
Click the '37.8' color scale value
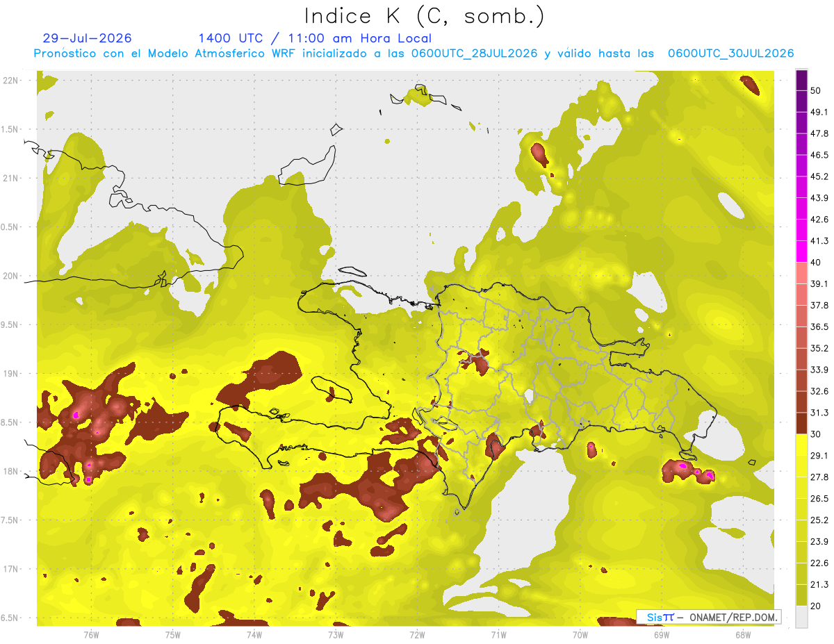[819, 306]
